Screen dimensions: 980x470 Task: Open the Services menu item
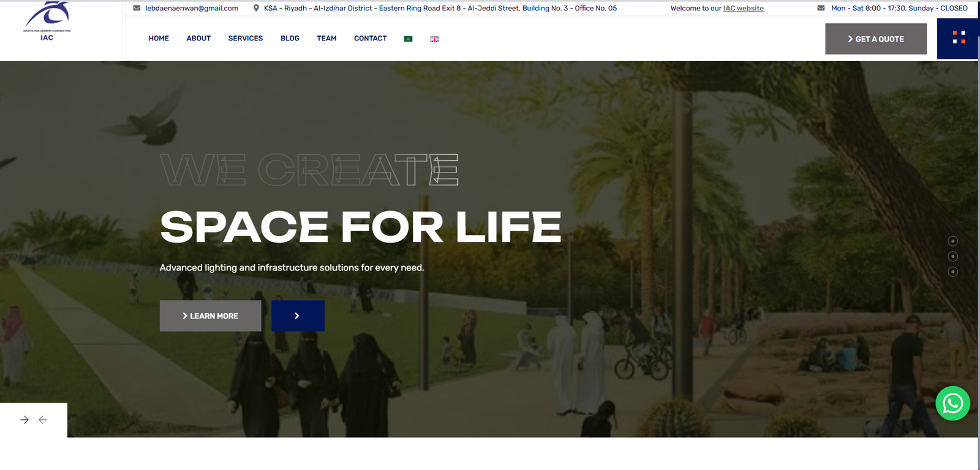tap(245, 39)
